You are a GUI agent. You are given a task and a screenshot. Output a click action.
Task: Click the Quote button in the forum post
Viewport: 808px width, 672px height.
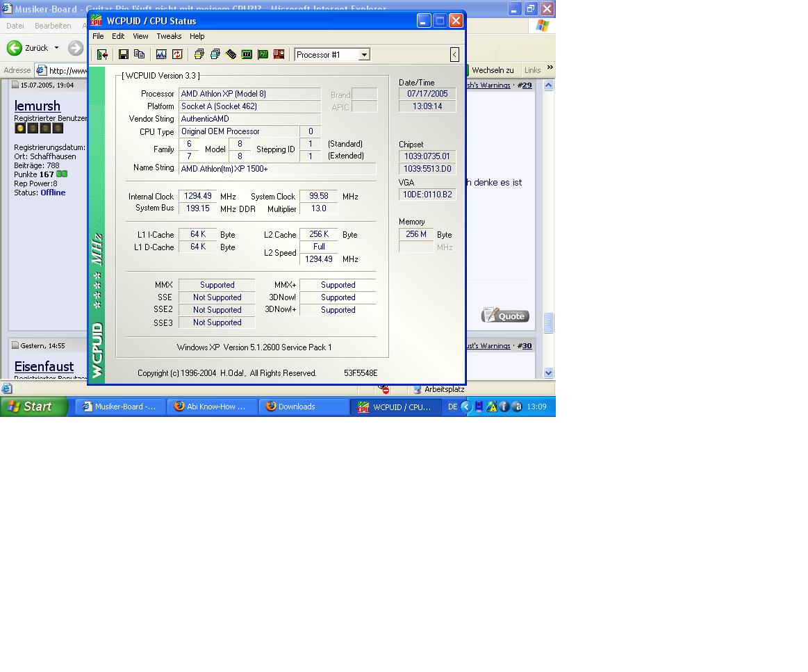point(505,315)
